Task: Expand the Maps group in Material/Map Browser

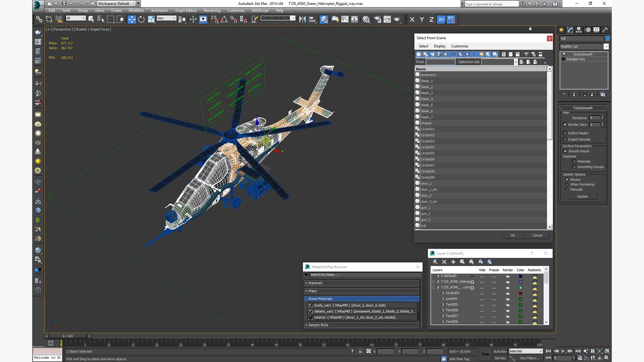Action: coord(362,291)
